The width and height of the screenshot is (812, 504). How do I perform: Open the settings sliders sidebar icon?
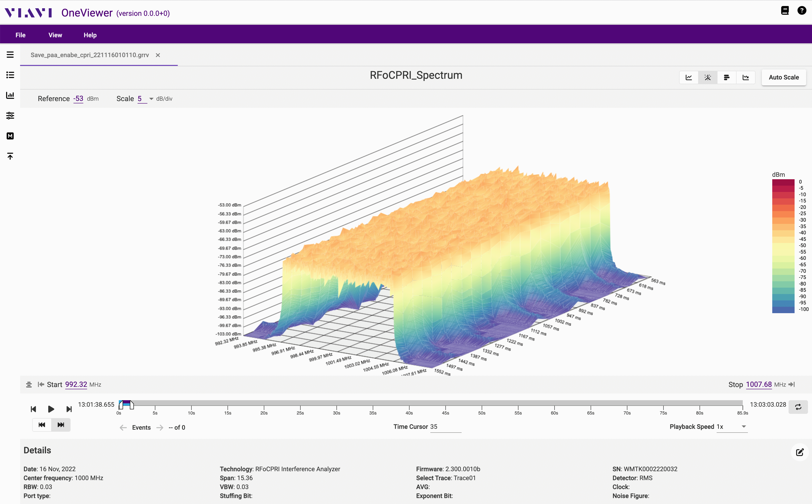[10, 116]
